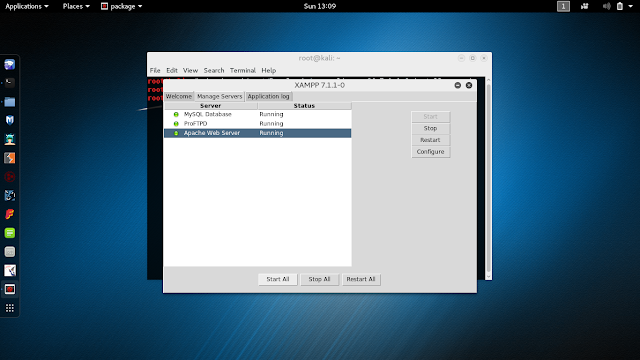Viewport: 640px width, 360px height.
Task: Open the green notes app in the dock
Action: pyautogui.click(x=9, y=233)
